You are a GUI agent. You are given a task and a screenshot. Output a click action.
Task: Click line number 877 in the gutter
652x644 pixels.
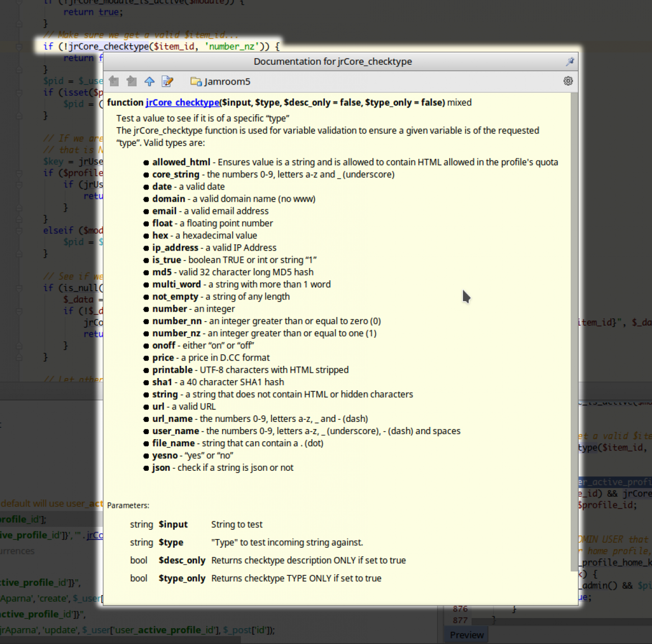460,621
